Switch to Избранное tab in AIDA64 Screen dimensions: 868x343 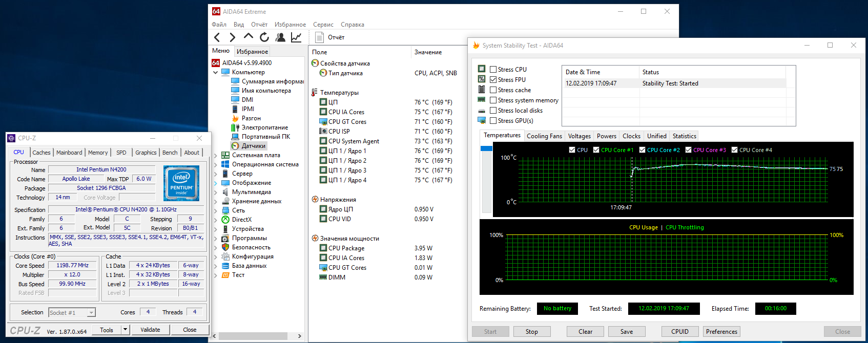[x=252, y=52]
